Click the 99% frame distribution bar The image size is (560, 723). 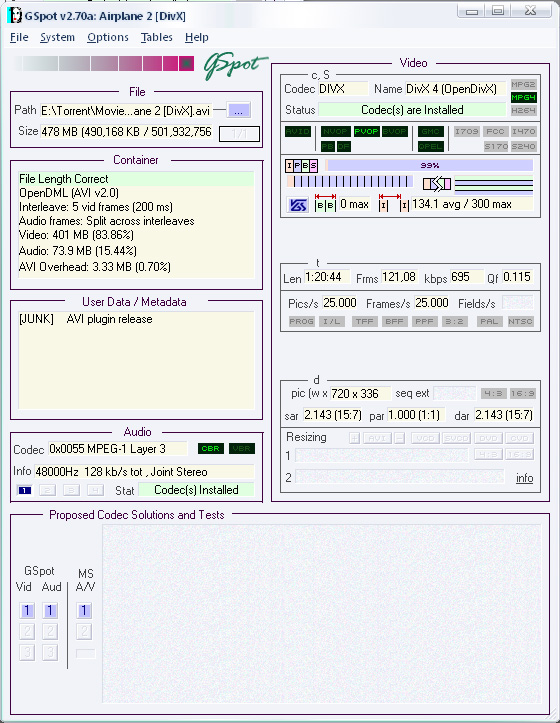point(429,165)
